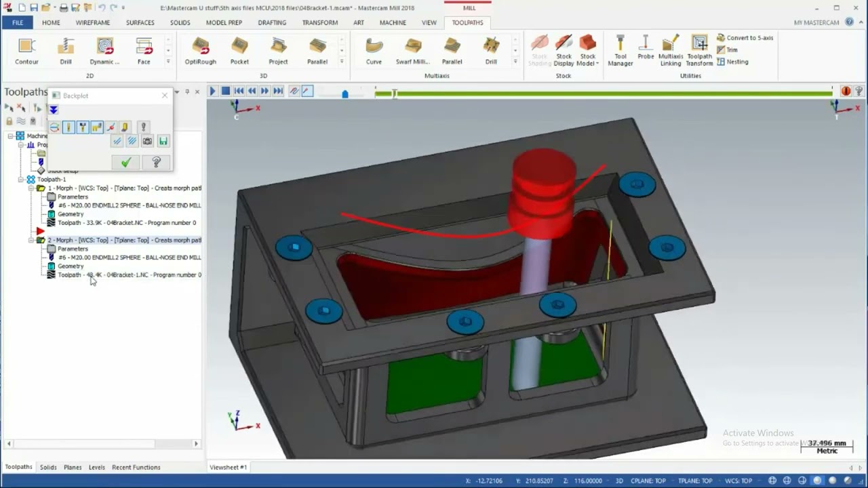Click the Nesting utility
This screenshot has height=488, width=868.
point(732,62)
